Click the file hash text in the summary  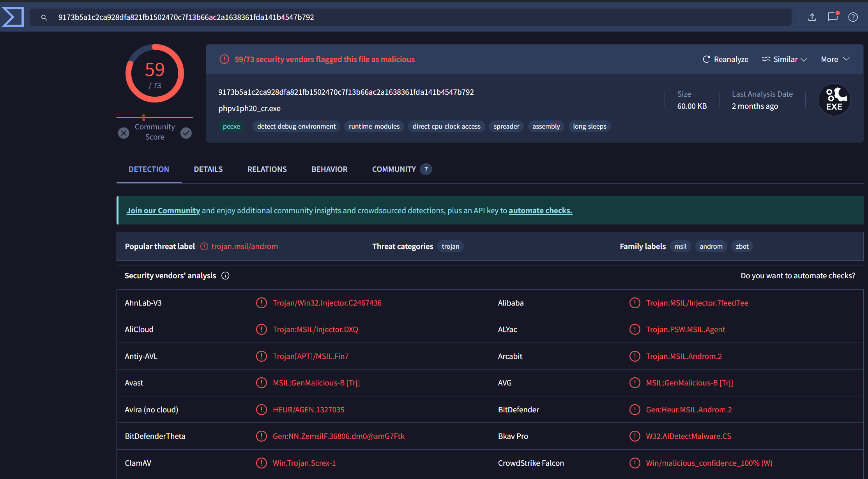[x=346, y=92]
